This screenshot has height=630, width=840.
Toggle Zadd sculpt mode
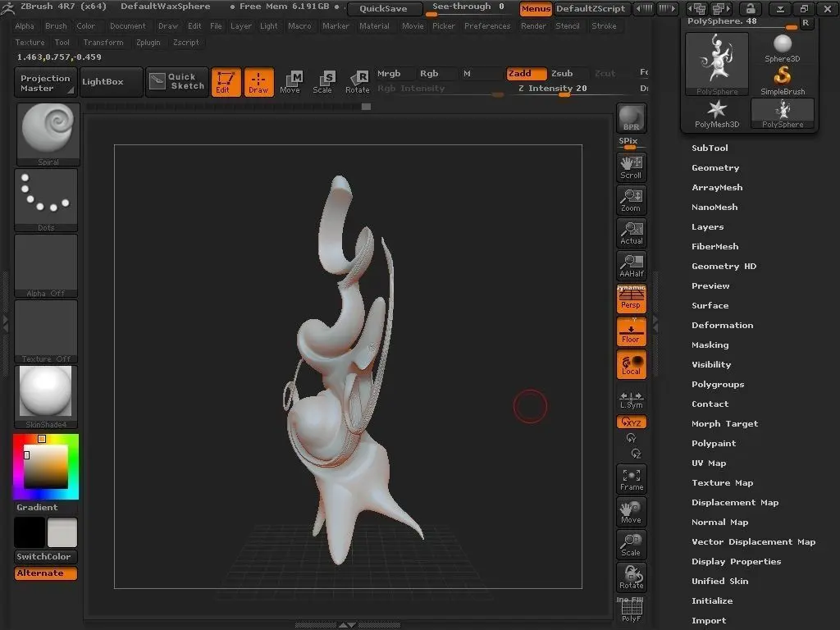click(x=526, y=73)
